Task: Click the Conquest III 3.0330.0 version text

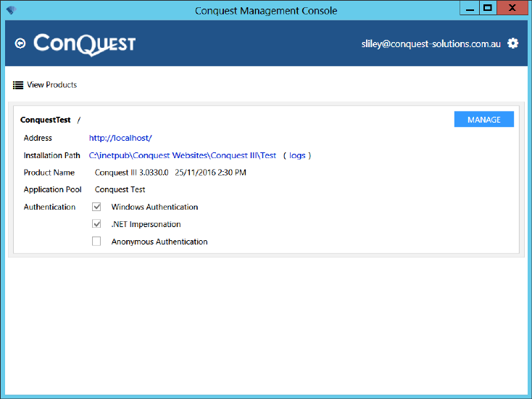Action: pyautogui.click(x=131, y=173)
